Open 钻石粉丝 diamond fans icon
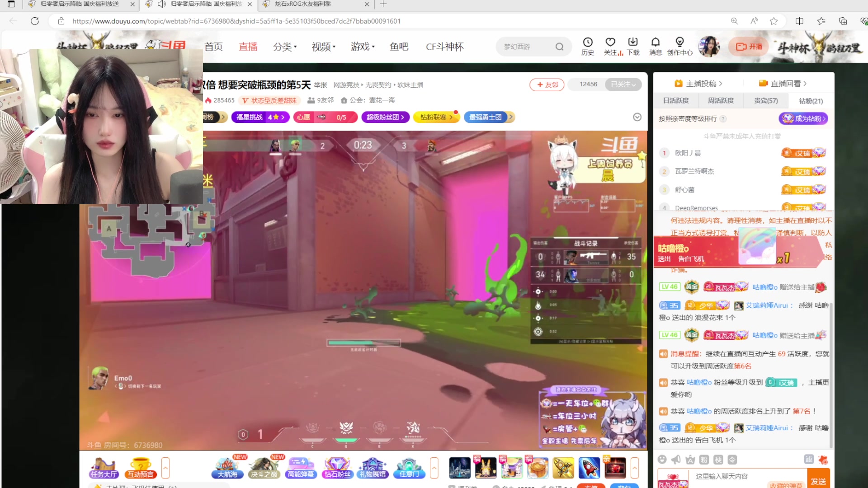This screenshot has height=488, width=868. [x=337, y=468]
